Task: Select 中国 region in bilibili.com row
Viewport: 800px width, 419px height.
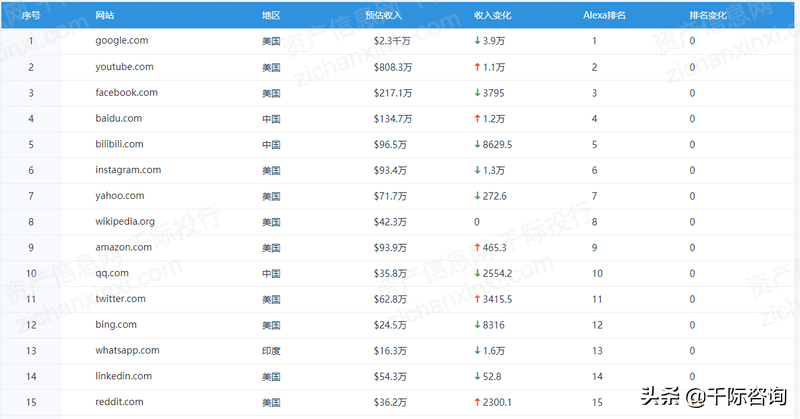Action: pyautogui.click(x=271, y=145)
